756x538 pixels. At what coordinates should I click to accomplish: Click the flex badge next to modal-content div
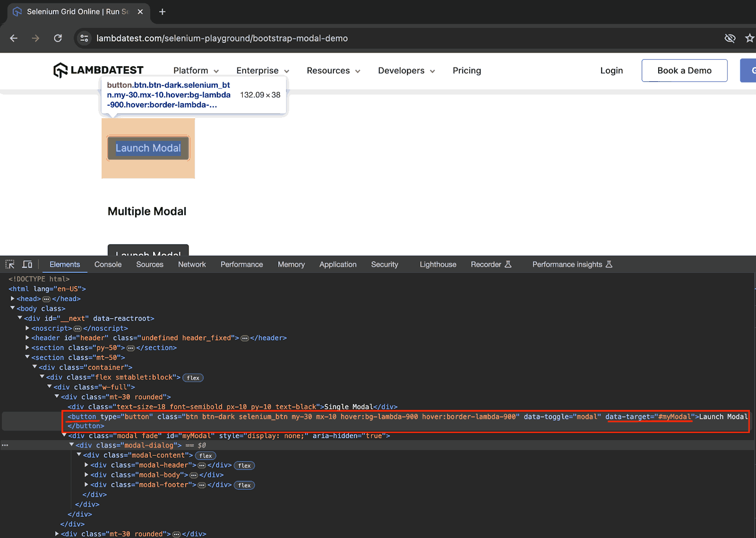click(x=206, y=455)
